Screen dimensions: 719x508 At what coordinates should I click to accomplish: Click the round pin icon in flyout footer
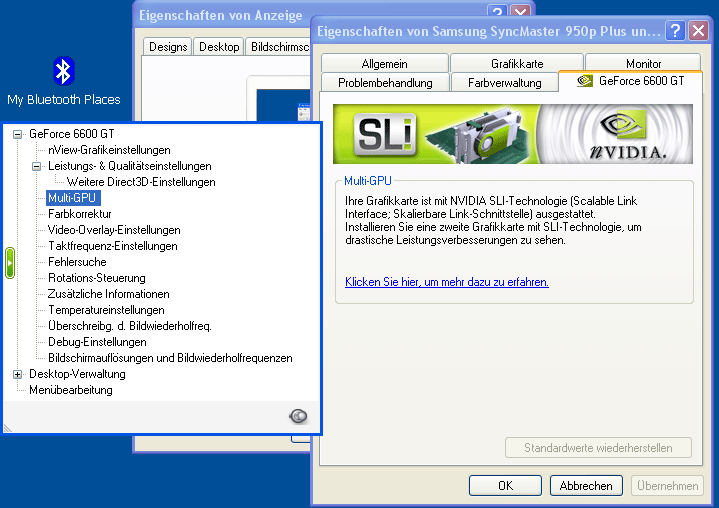click(x=298, y=416)
